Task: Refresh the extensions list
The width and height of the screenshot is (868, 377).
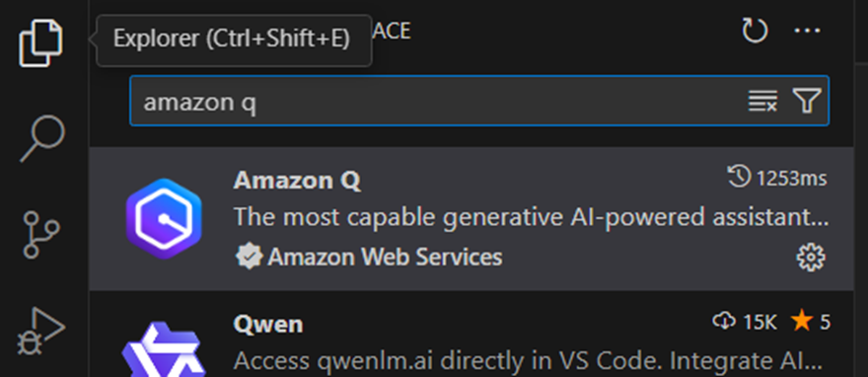Action: click(x=755, y=31)
